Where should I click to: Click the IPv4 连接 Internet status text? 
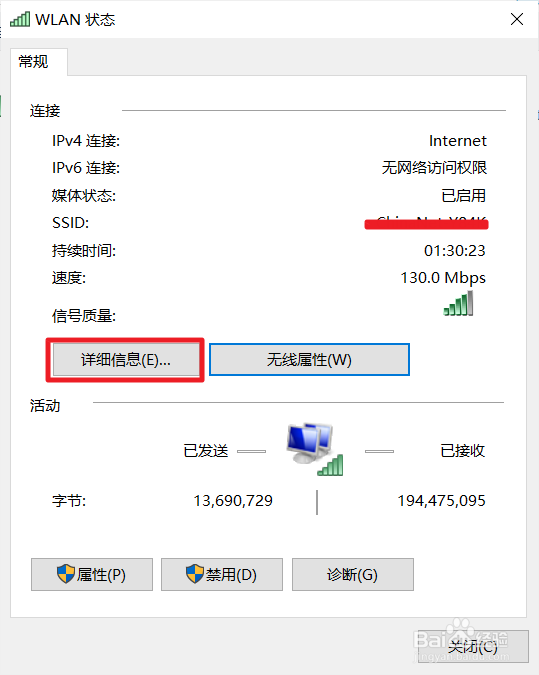pyautogui.click(x=458, y=141)
